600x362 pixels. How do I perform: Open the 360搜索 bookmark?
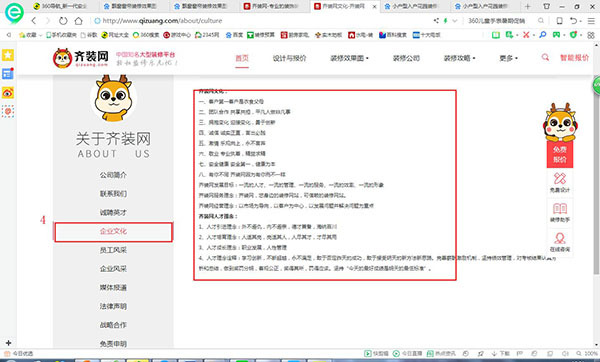[146, 35]
